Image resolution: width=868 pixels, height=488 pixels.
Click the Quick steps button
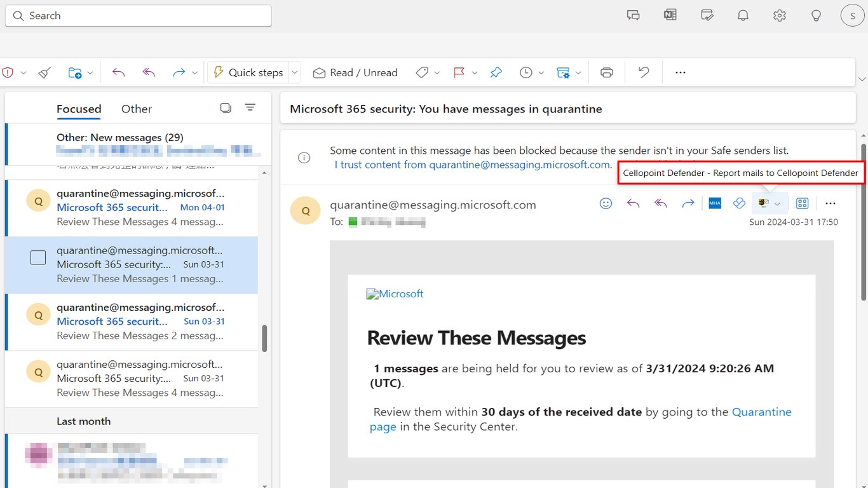(x=248, y=72)
